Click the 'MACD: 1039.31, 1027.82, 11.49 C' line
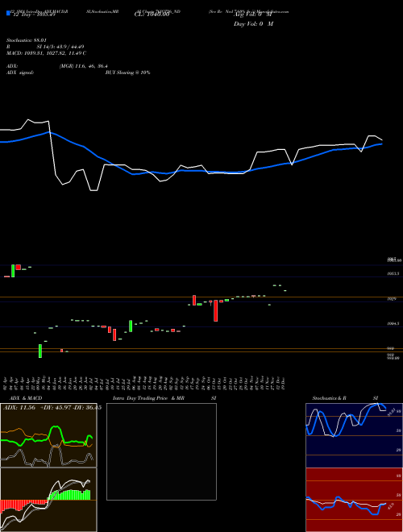Image resolution: width=403 pixels, height=532 pixels. [x=46, y=53]
